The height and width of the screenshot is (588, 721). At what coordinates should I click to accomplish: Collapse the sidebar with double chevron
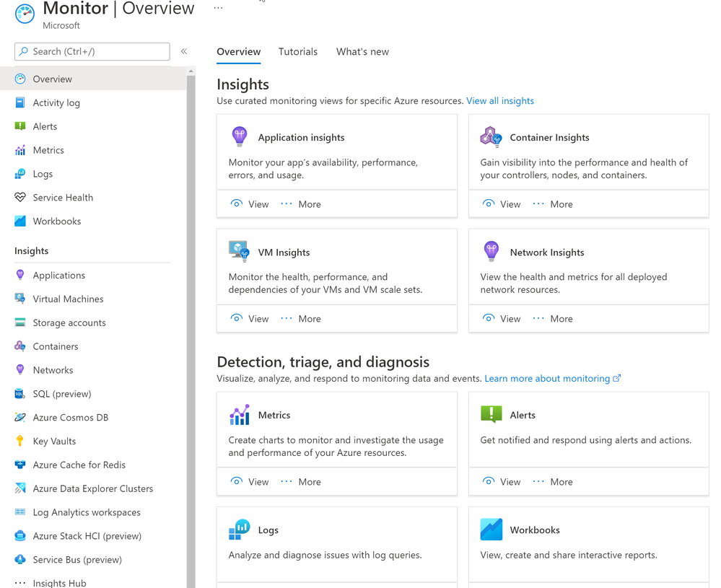tap(184, 51)
